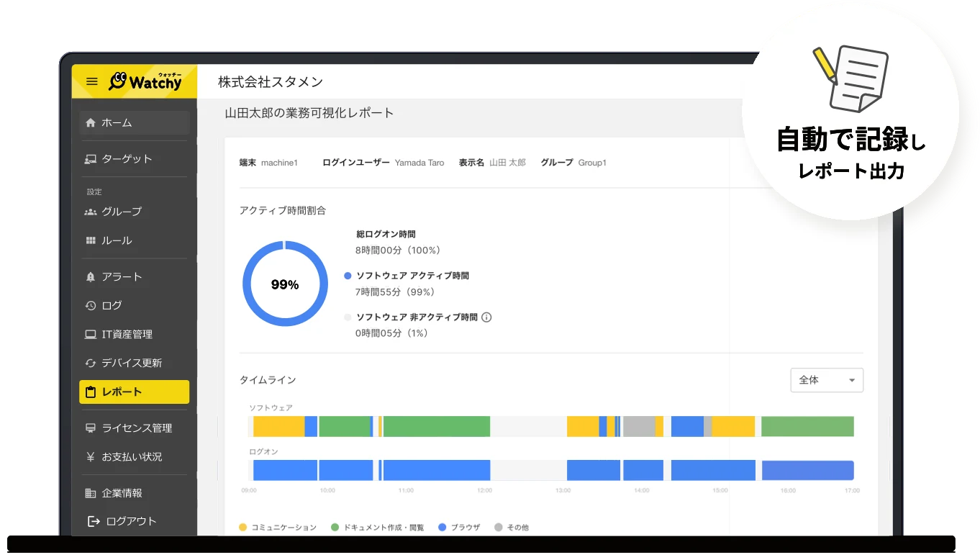Open グループ settings link
The image size is (980, 560).
[135, 212]
